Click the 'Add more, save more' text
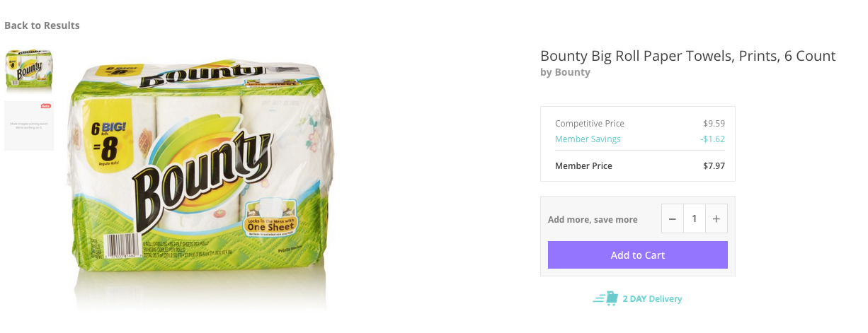868x333 pixels. (x=593, y=220)
